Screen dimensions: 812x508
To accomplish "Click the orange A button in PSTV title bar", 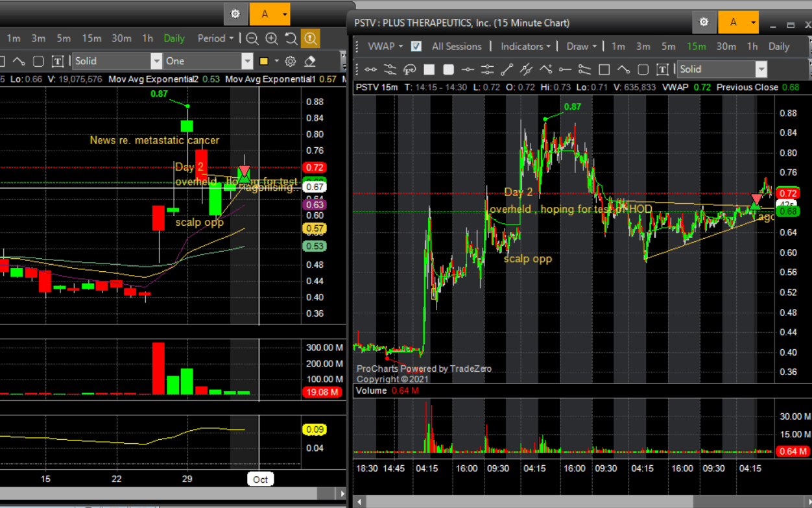I will tap(738, 22).
